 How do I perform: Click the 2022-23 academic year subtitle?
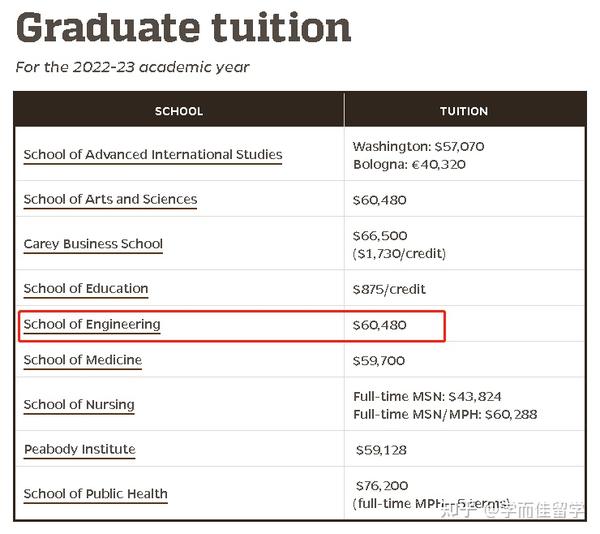coord(132,67)
